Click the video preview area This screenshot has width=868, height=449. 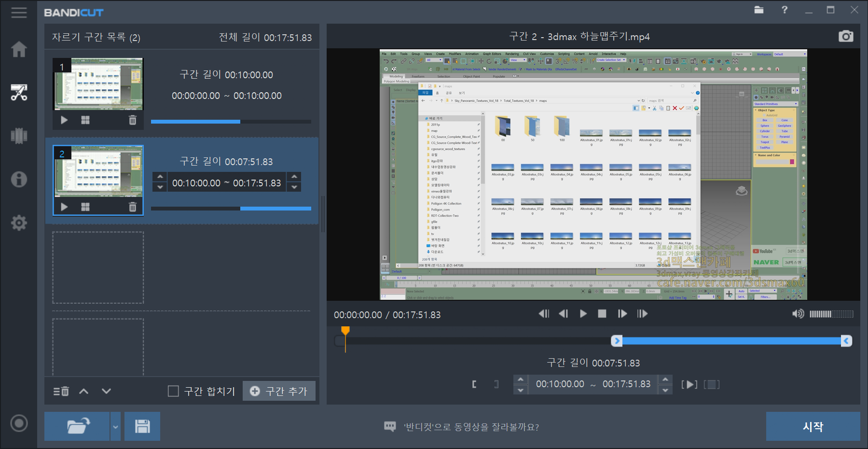593,174
